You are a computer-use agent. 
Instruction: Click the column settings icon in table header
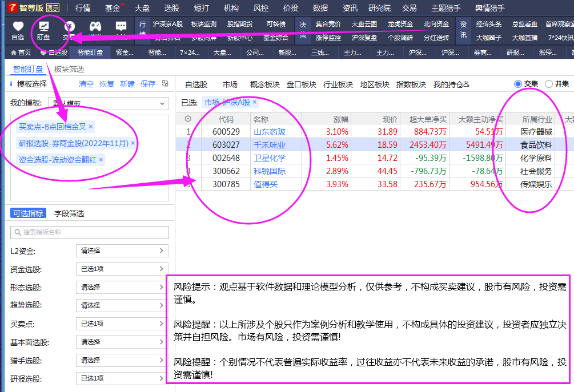[x=188, y=119]
